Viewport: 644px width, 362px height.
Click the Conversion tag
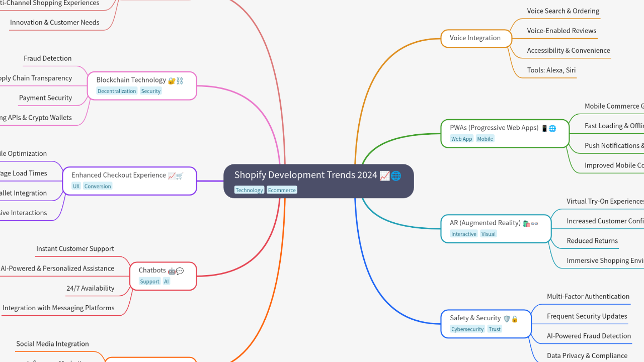pyautogui.click(x=98, y=186)
